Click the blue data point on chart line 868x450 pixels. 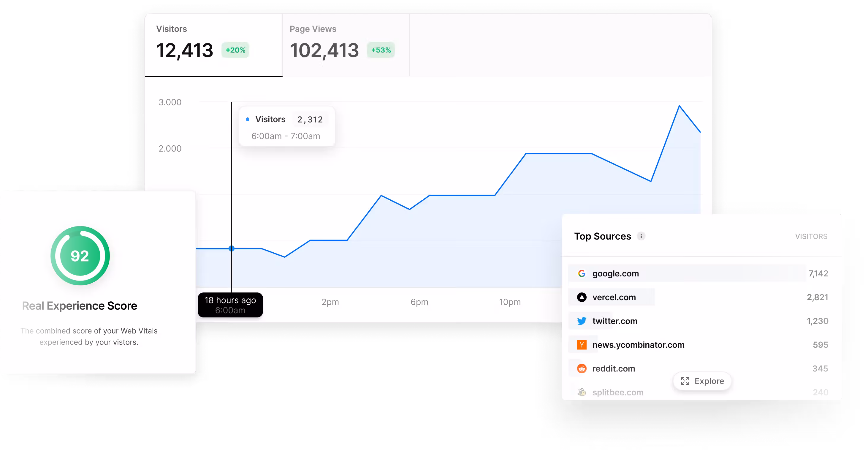(x=232, y=248)
